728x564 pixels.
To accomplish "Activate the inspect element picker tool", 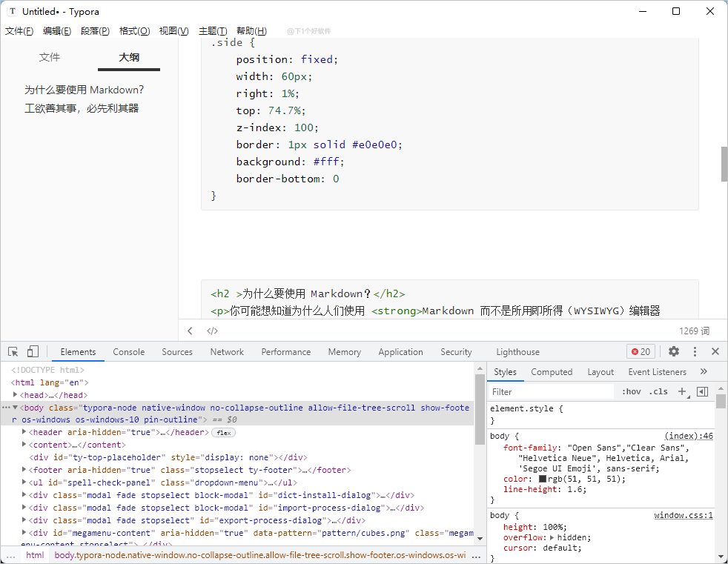I will (13, 352).
